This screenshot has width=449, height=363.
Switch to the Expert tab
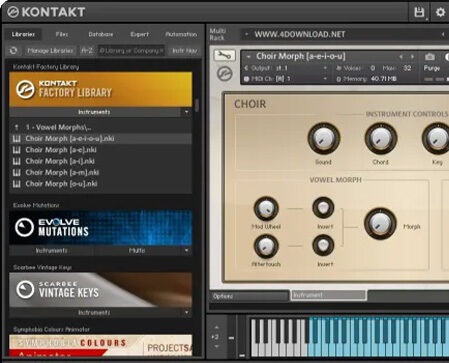point(139,34)
